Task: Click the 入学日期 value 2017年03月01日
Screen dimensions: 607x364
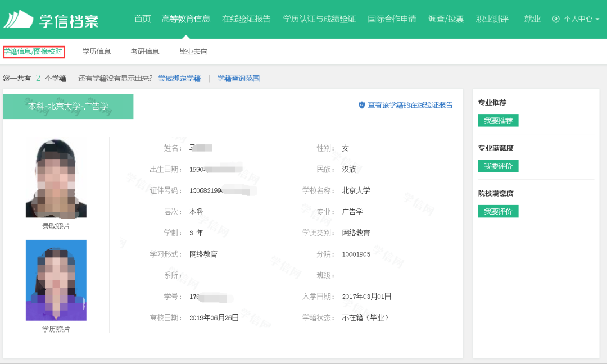Action: click(366, 297)
